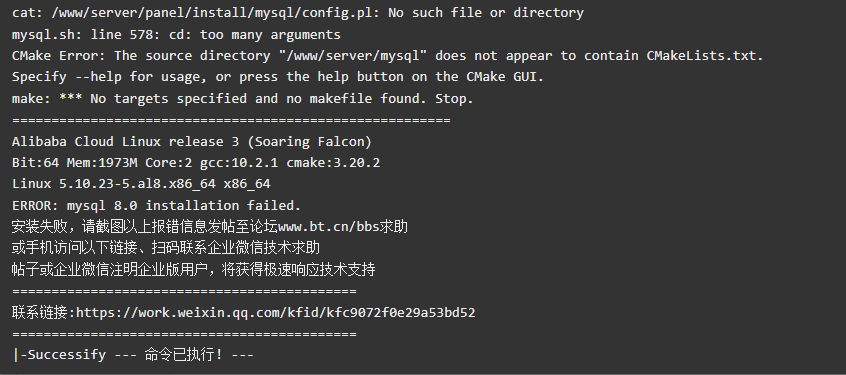Select the Linux 5.10.23-5.al8.x86_64 kernel line
The width and height of the screenshot is (846, 375).
click(x=141, y=184)
